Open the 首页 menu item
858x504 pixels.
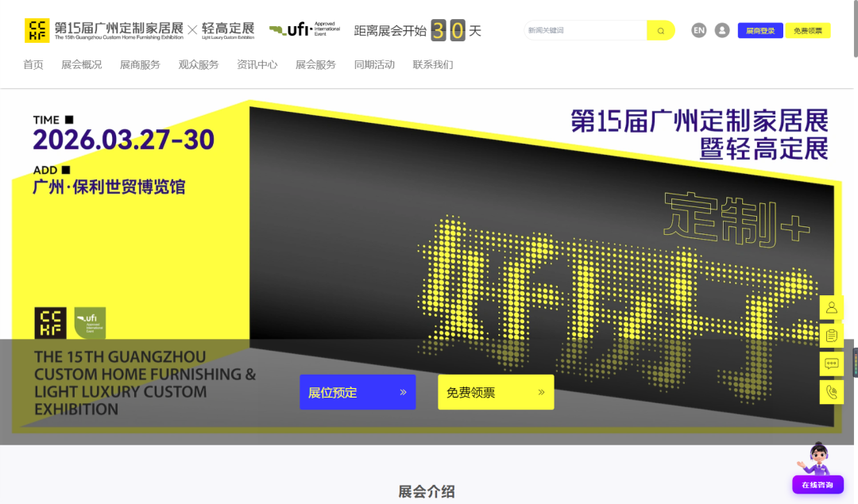(33, 64)
